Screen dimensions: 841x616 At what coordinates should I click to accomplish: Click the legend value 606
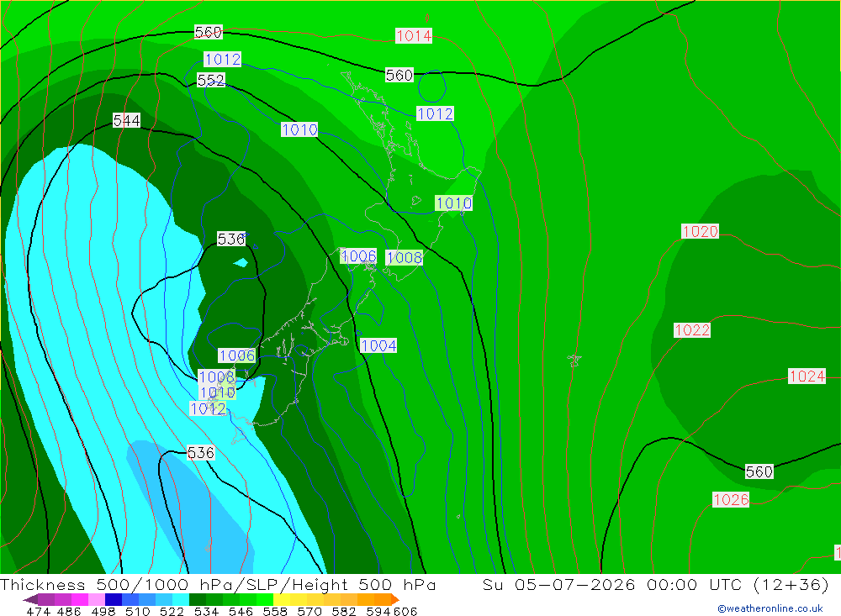coord(405,611)
